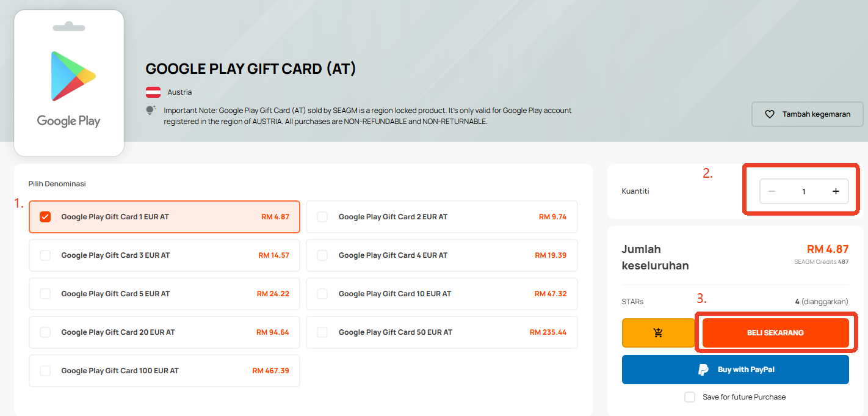The image size is (868, 416).
Task: Click the Austria flag icon
Action: pyautogui.click(x=153, y=92)
